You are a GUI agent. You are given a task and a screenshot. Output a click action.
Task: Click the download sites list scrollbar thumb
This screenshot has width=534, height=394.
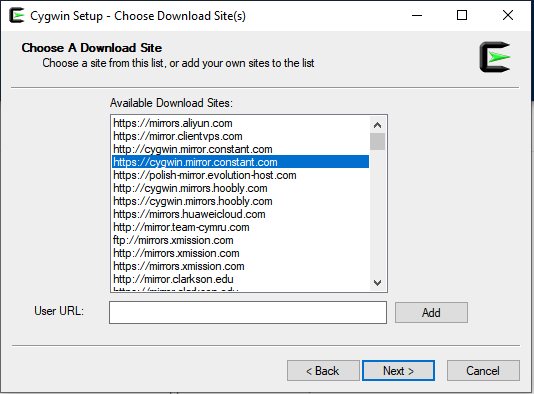[377, 141]
